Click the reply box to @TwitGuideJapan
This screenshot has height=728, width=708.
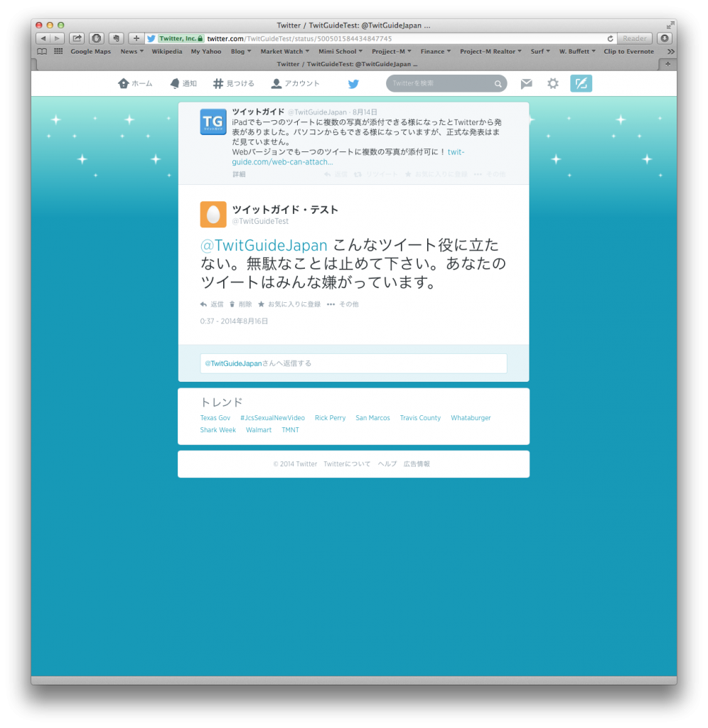(353, 363)
